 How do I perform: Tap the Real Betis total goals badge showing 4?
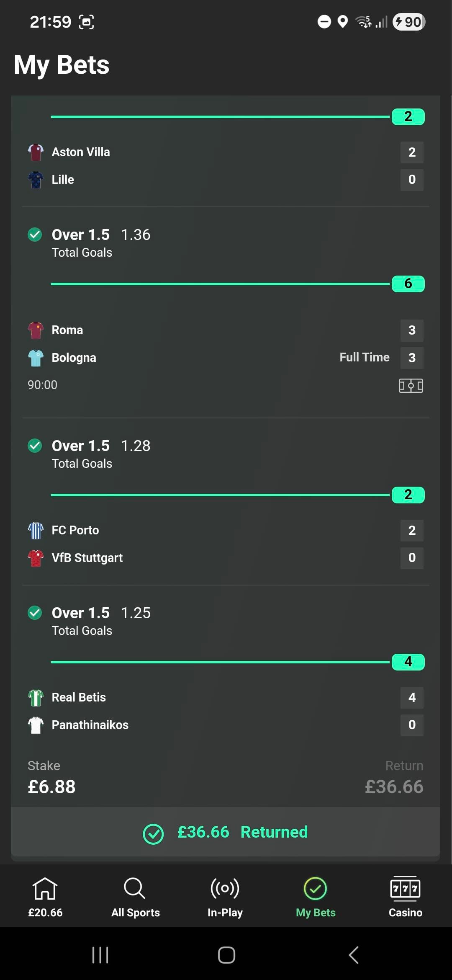point(408,662)
